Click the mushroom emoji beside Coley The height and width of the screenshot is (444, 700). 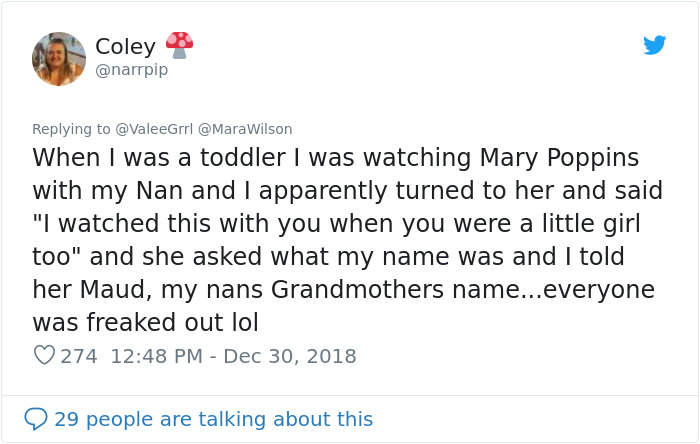pyautogui.click(x=179, y=45)
